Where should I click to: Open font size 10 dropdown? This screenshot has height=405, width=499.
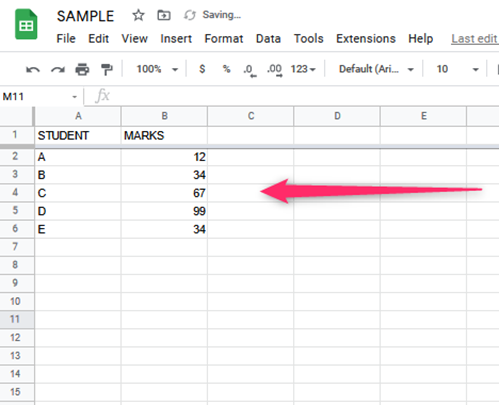coord(457,69)
